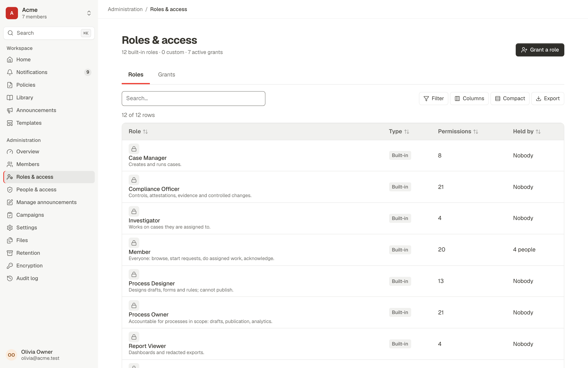
Task: Sort the table by Role column
Action: tap(138, 131)
